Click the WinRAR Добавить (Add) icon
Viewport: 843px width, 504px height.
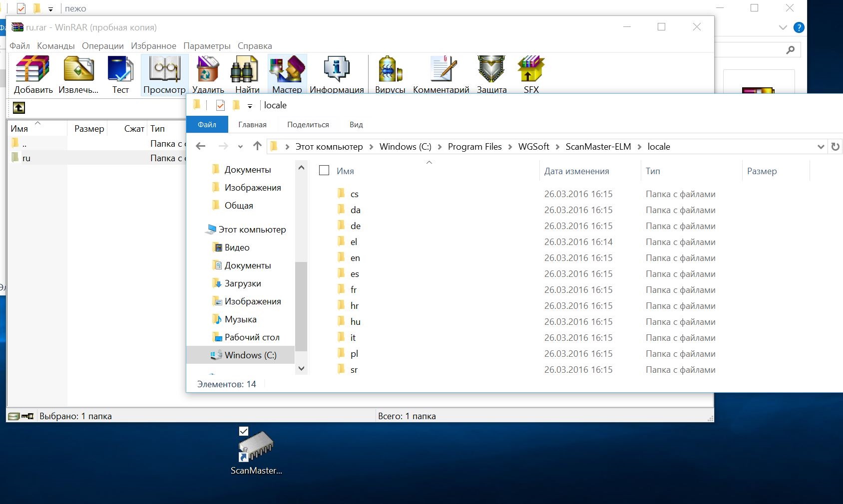point(33,74)
